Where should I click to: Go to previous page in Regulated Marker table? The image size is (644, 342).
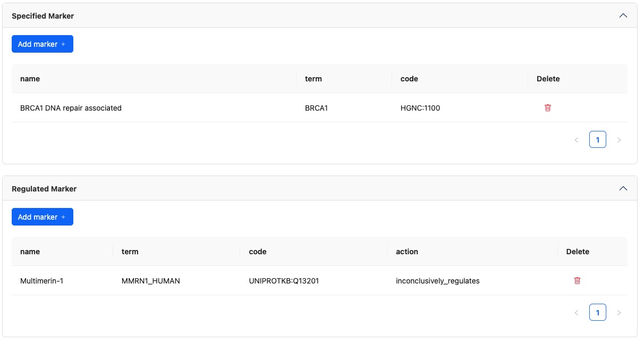tap(577, 313)
